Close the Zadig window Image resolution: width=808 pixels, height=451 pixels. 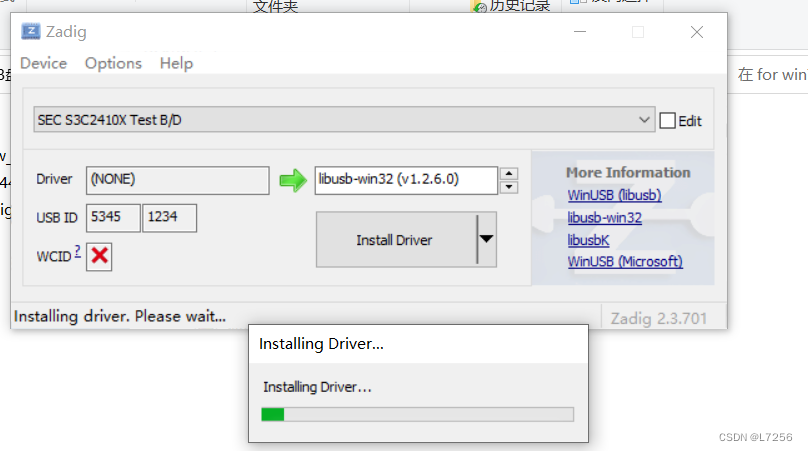click(x=697, y=32)
